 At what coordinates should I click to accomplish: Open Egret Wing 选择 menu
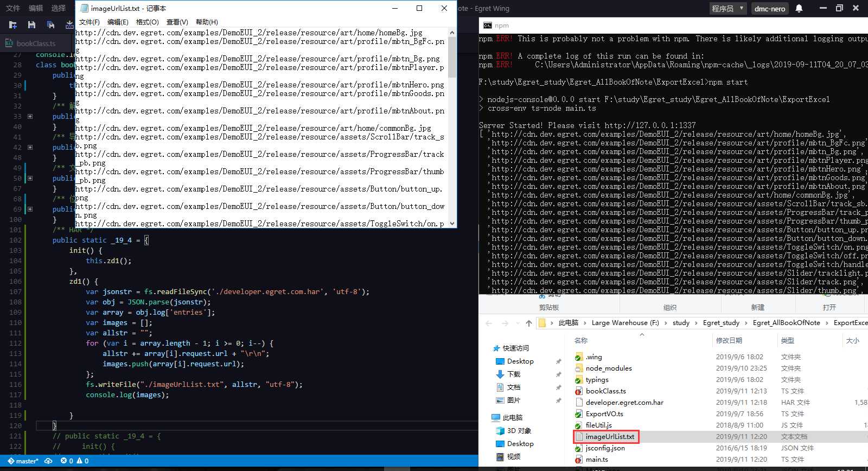59,8
